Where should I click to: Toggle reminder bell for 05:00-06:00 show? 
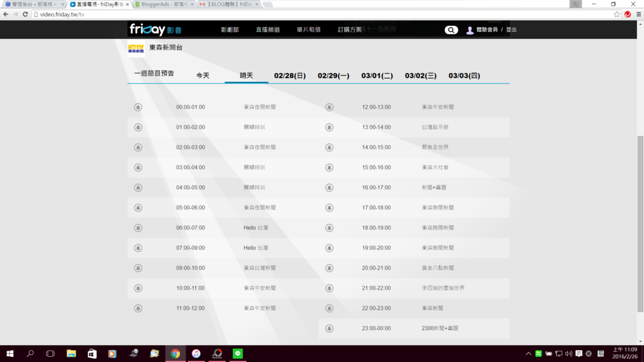[x=138, y=207]
